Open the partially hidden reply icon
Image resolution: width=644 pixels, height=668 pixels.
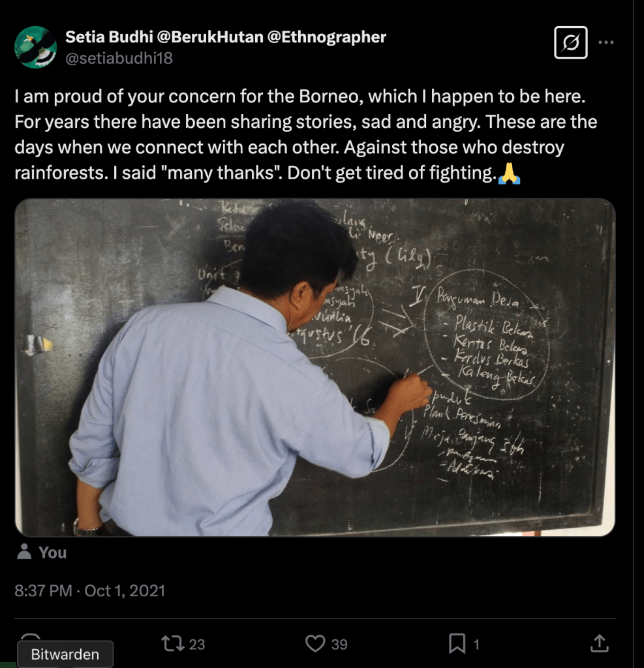(30, 638)
